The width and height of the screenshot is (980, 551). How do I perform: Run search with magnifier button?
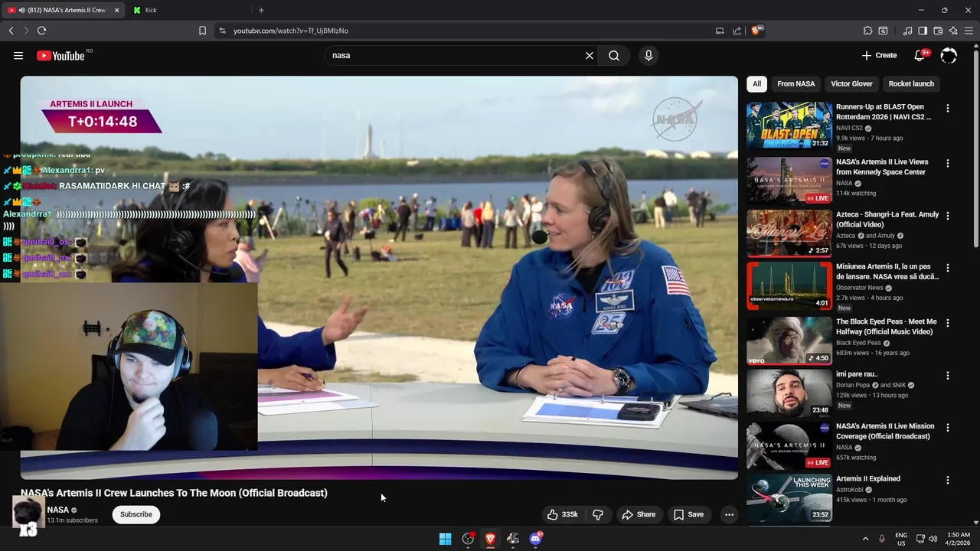pyautogui.click(x=614, y=55)
